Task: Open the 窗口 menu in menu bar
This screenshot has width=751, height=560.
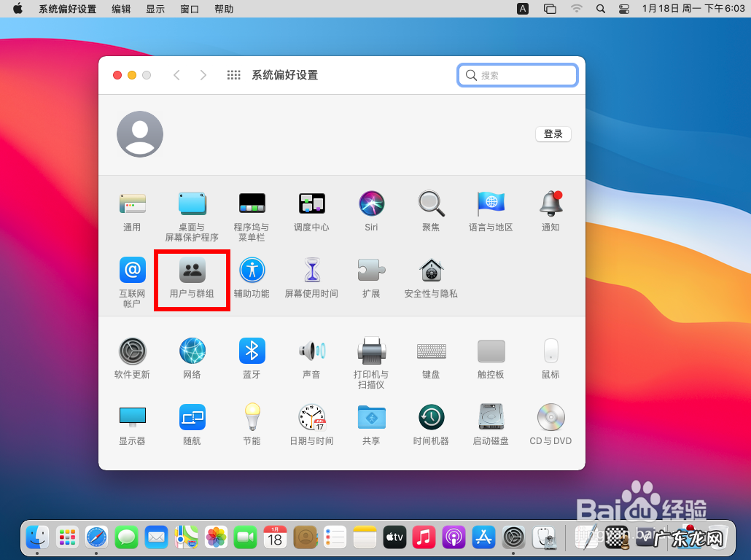Action: click(190, 9)
